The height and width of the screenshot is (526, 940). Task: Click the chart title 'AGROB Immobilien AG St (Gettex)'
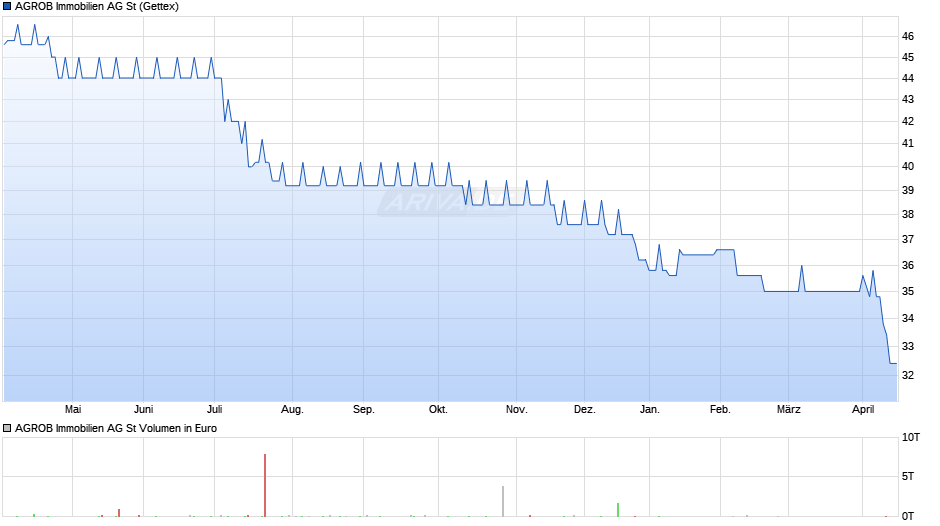97,7
